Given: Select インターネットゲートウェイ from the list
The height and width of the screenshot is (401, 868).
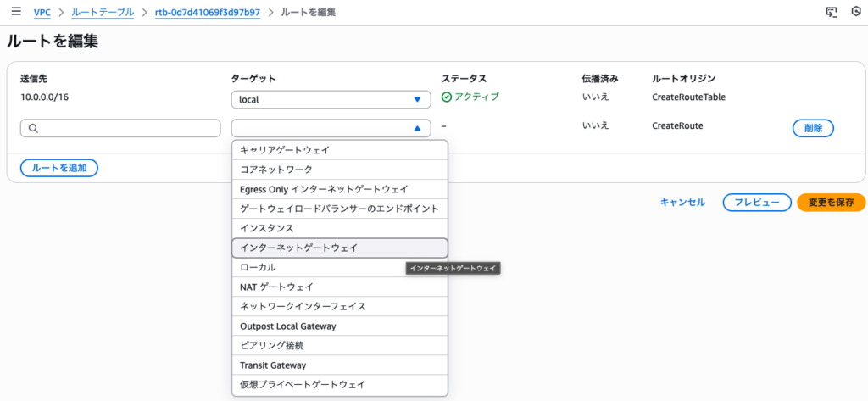Looking at the screenshot, I should click(x=339, y=248).
